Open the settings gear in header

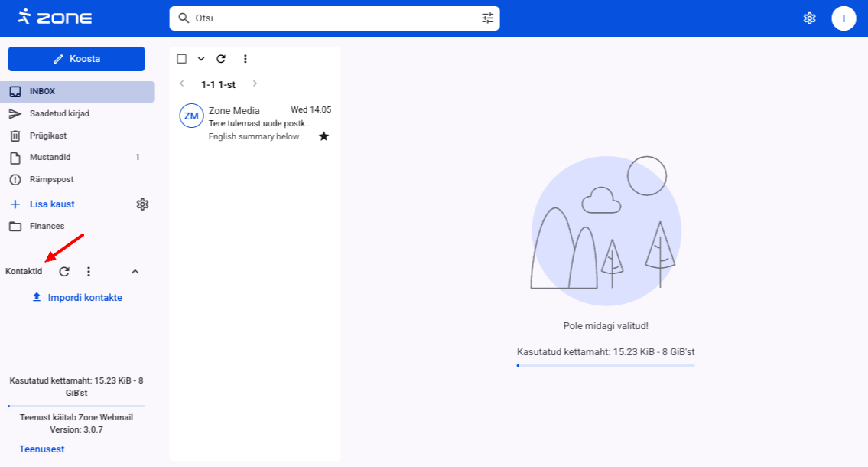click(809, 18)
